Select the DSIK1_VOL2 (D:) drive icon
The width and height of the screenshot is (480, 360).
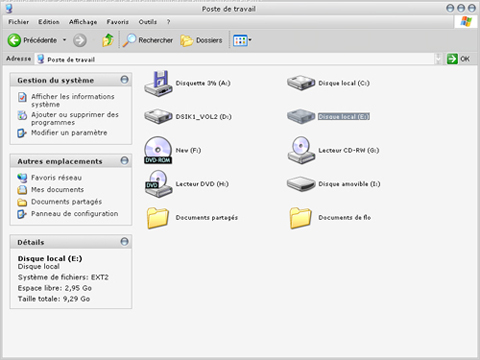[x=158, y=116]
